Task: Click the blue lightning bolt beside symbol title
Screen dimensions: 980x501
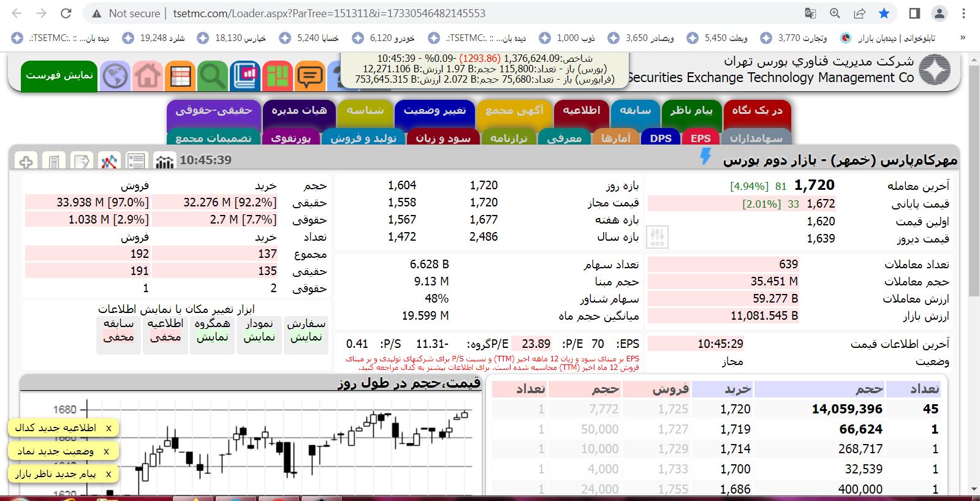Action: pos(705,156)
